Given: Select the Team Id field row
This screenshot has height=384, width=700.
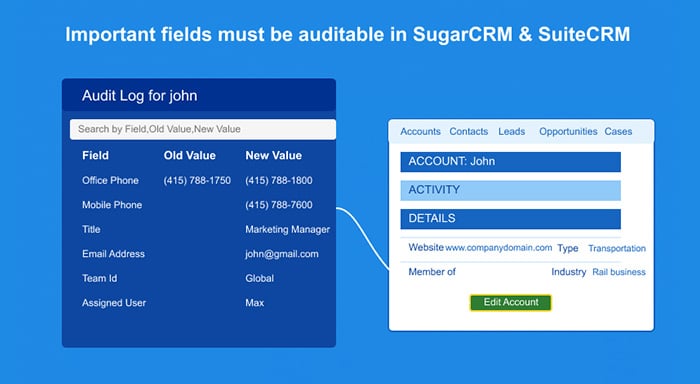Looking at the screenshot, I should tap(100, 278).
